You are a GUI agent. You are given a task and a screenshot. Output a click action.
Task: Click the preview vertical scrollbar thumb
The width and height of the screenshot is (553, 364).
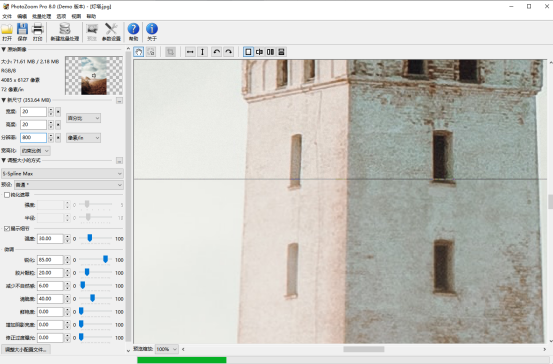[x=550, y=201]
